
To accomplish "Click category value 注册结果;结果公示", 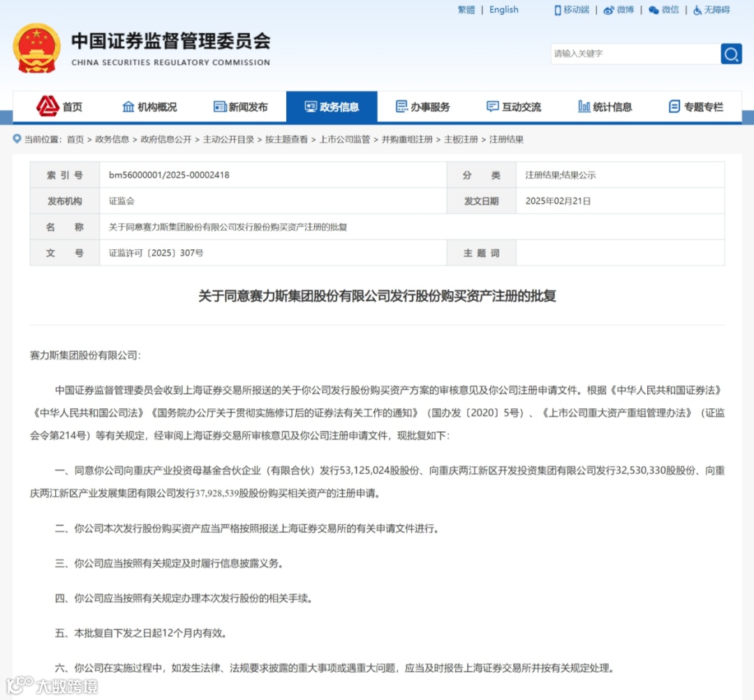I will click(x=560, y=175).
